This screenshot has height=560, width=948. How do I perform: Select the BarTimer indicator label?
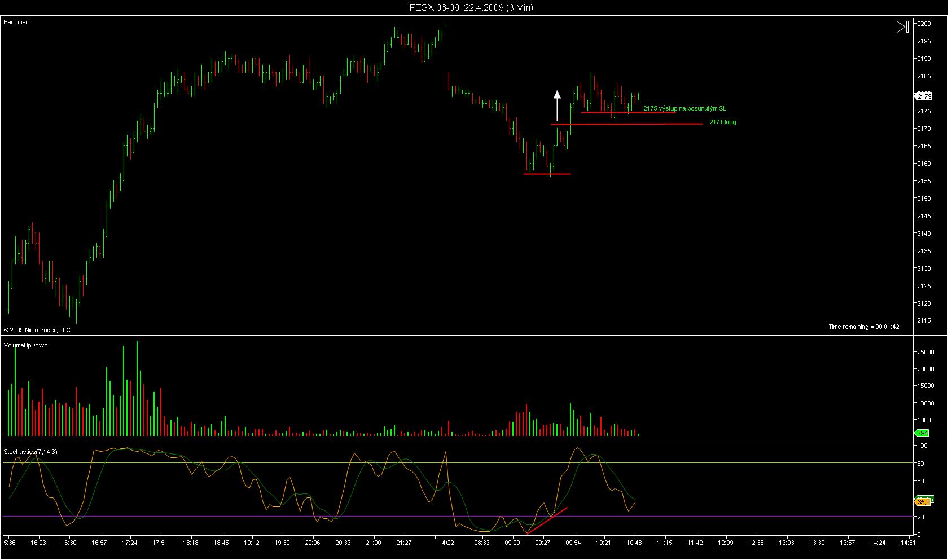pos(15,22)
